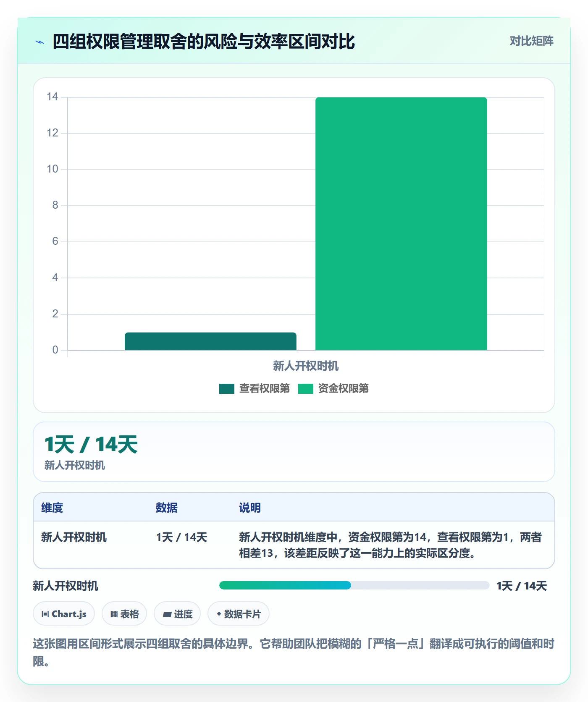Viewport: 588px width, 702px height.
Task: Click the 数据卡片 tag chip
Action: 239,614
